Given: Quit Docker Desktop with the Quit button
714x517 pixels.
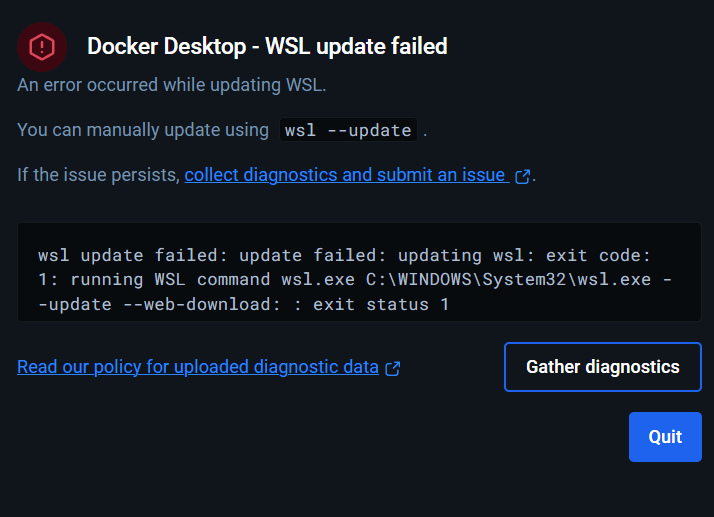Looking at the screenshot, I should [665, 437].
